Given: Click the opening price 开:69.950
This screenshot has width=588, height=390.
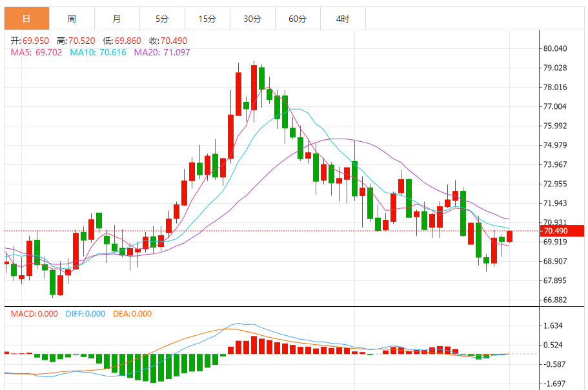Looking at the screenshot, I should pos(30,41).
